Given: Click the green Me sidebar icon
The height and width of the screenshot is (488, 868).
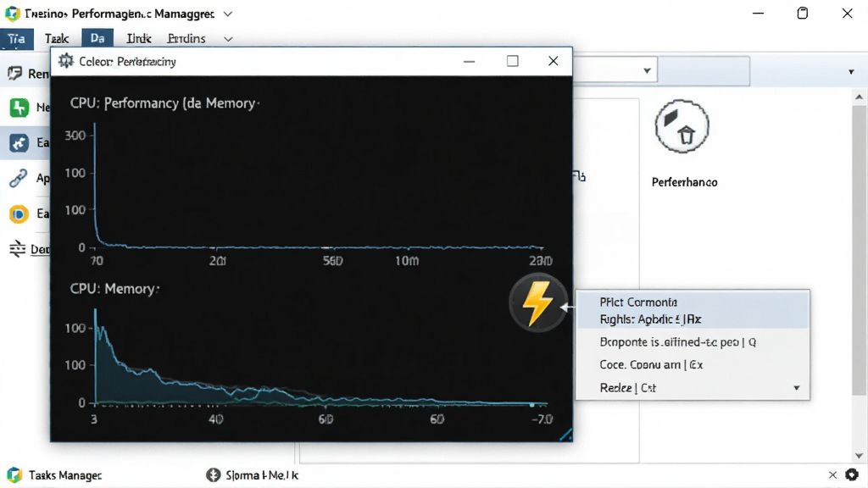Looking at the screenshot, I should click(19, 108).
